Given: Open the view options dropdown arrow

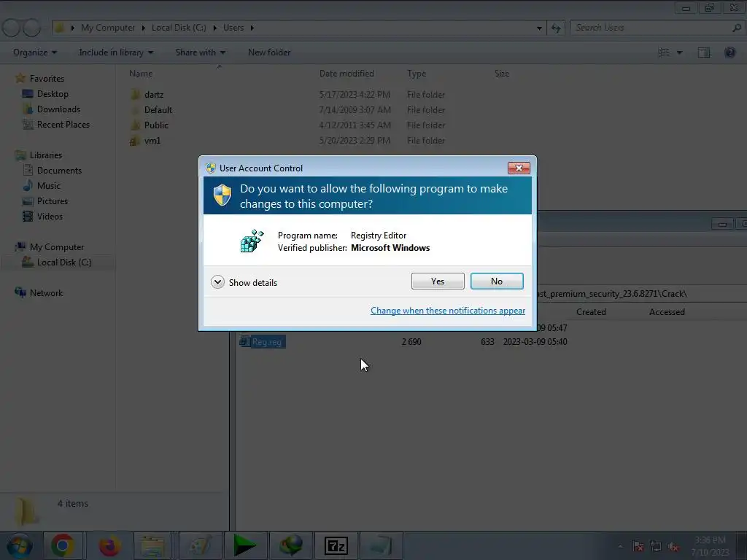Looking at the screenshot, I should tap(680, 52).
